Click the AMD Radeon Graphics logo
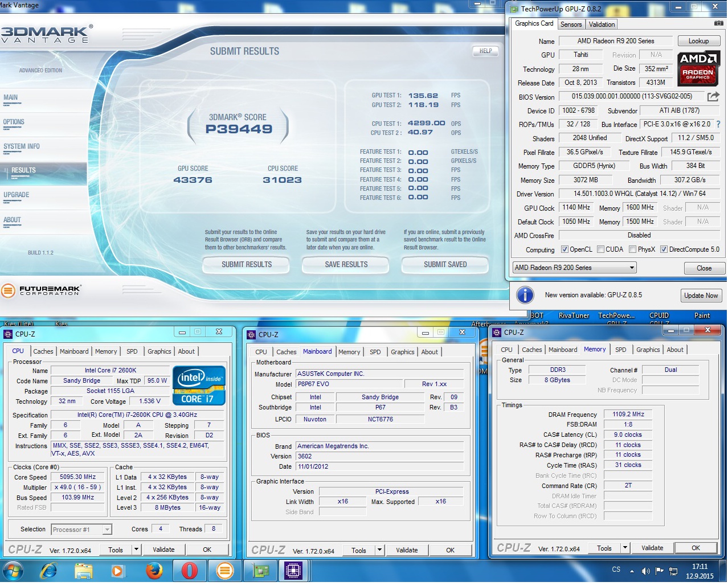Viewport: 728px width, 586px height. tap(698, 68)
